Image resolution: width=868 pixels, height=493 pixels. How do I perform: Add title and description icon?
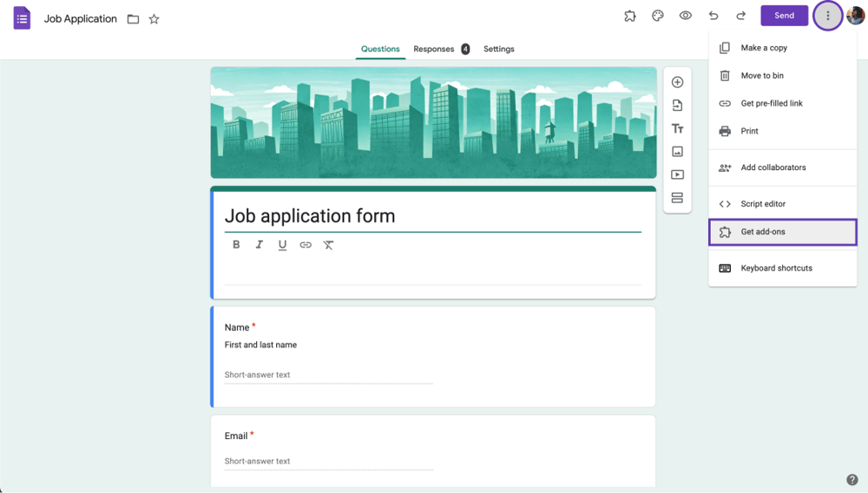tap(677, 128)
